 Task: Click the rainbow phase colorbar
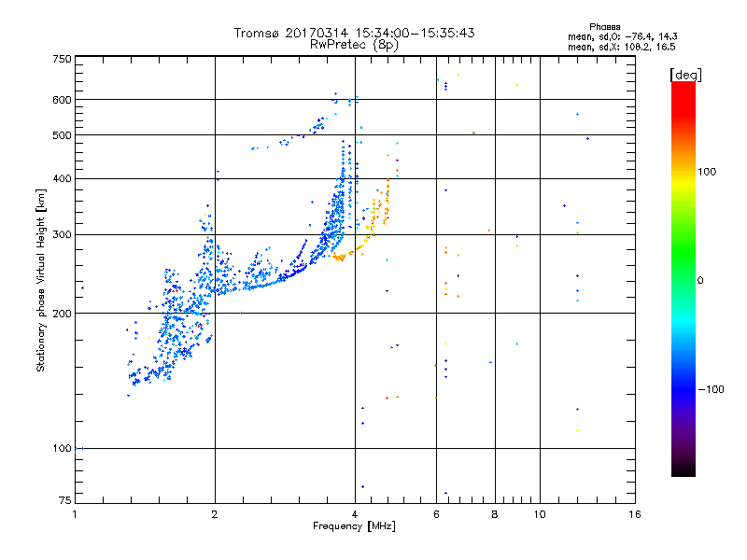point(684,278)
